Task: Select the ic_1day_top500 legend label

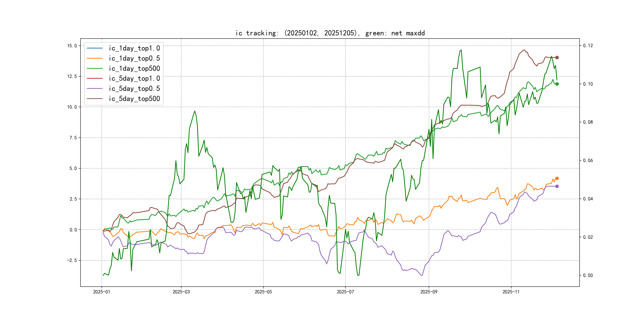Action: tap(134, 69)
